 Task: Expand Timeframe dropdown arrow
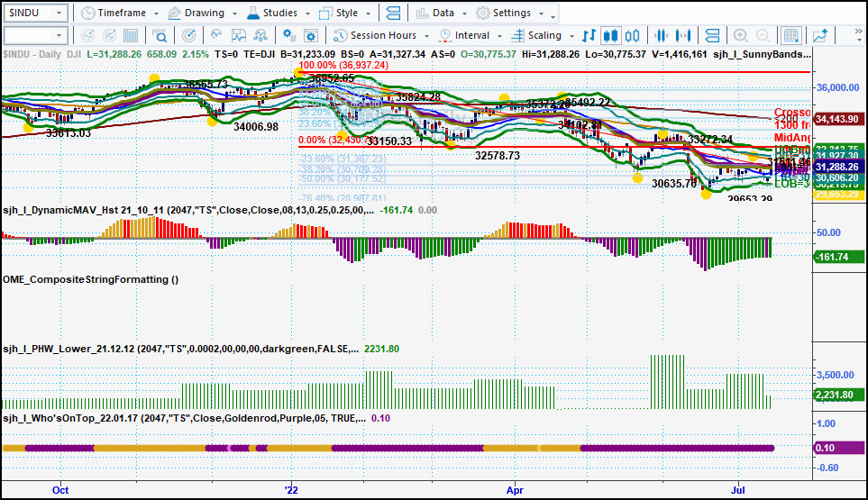[x=156, y=14]
